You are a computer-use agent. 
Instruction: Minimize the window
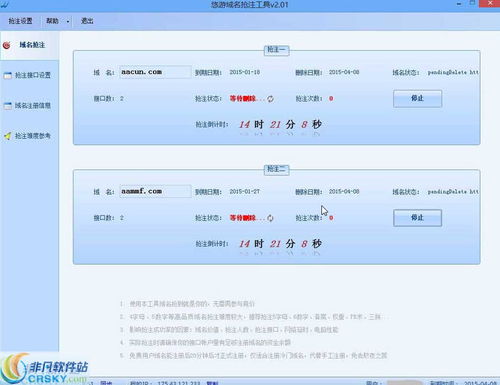click(x=459, y=4)
